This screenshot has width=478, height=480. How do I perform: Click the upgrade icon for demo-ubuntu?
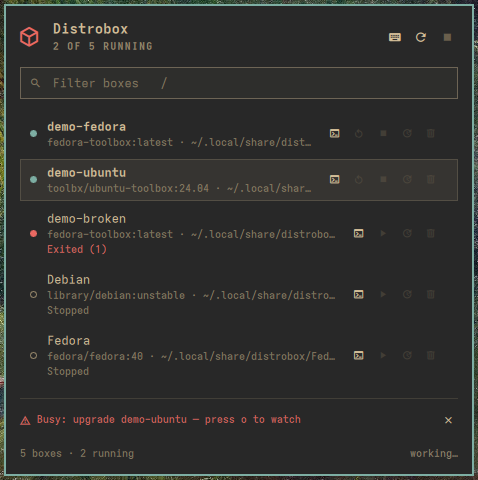coord(407,179)
